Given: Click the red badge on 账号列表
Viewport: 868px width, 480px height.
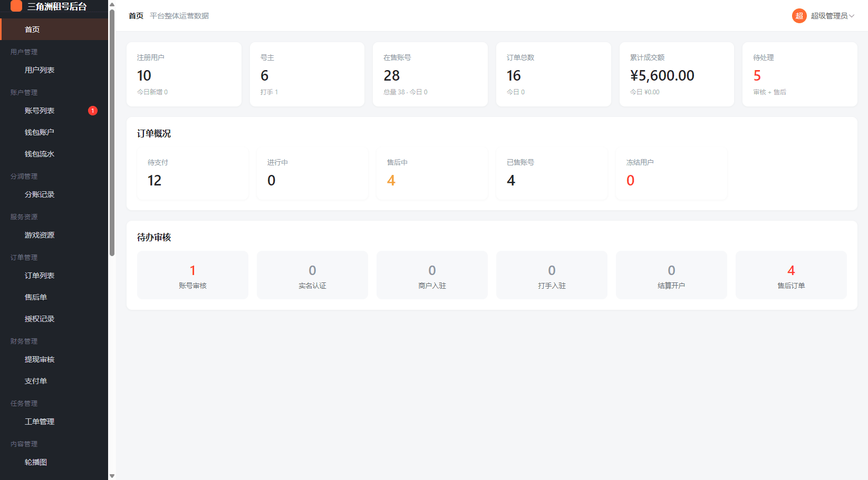Looking at the screenshot, I should (93, 111).
